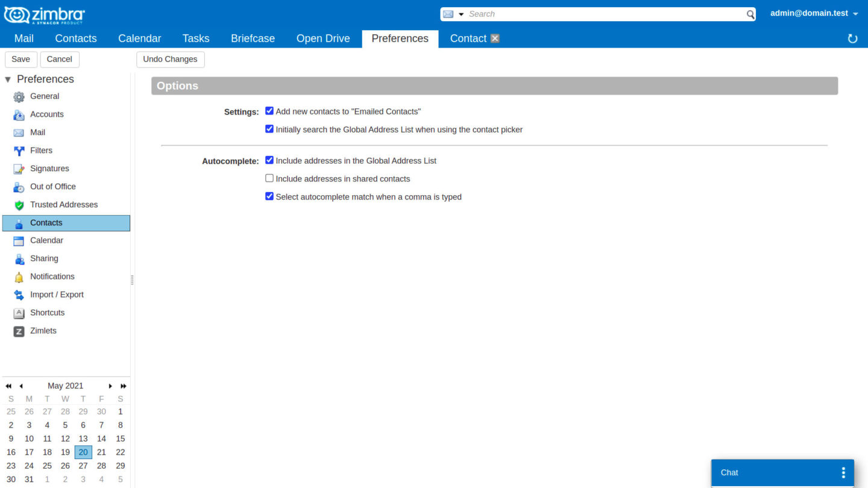868x488 pixels.
Task: Open Out of Office settings icon
Action: [x=17, y=186]
